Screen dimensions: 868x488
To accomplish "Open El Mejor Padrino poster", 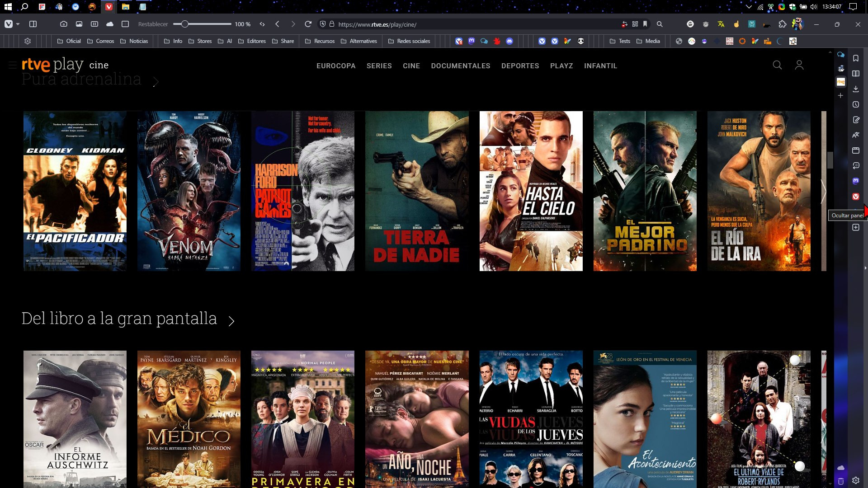I will click(x=645, y=191).
